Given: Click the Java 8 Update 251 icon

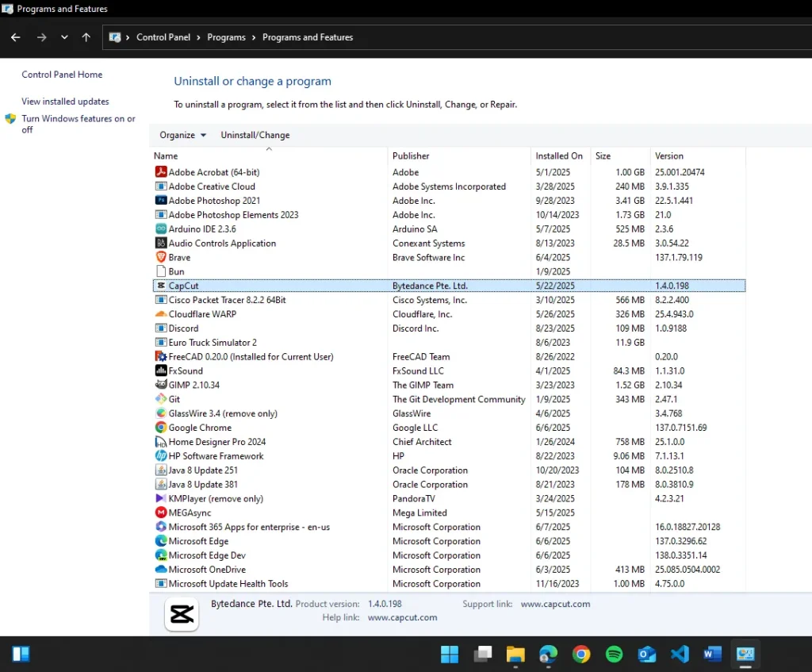Looking at the screenshot, I should (x=161, y=470).
